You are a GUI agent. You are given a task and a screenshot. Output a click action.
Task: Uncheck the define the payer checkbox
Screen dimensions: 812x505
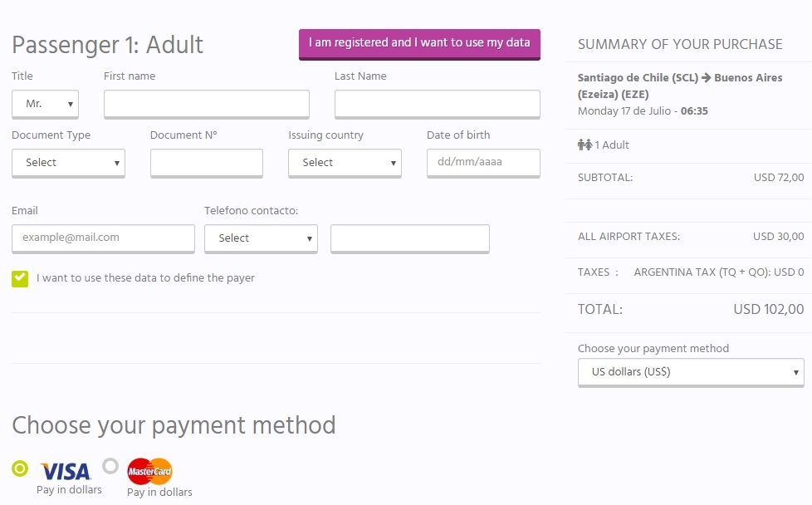click(20, 278)
